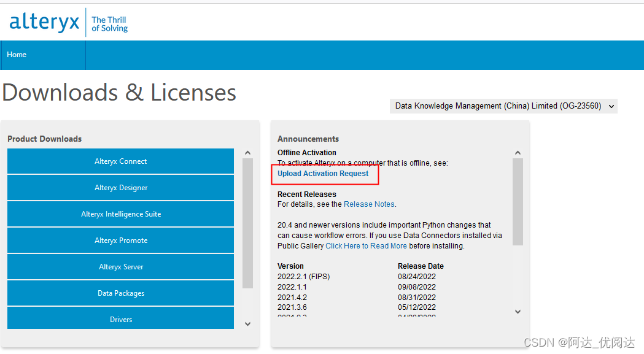This screenshot has height=354, width=644.
Task: Open the Drivers downloads button
Action: coord(120,318)
